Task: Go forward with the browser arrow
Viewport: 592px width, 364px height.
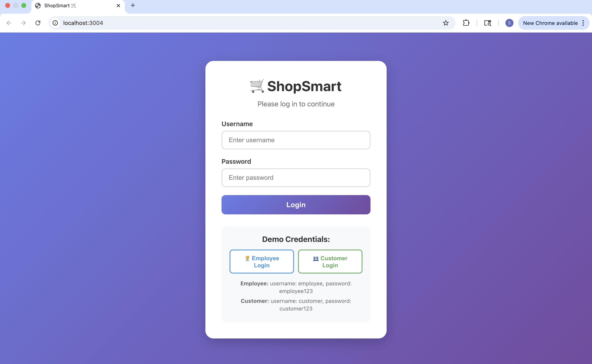Action: point(23,23)
